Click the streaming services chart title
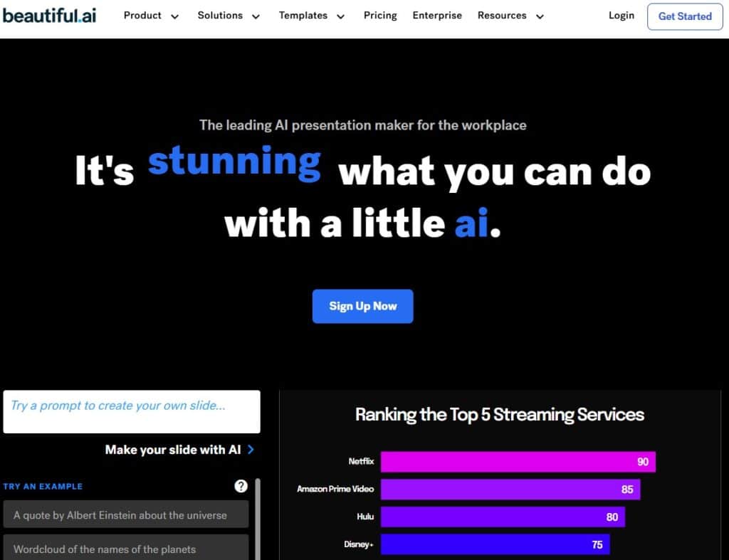 pos(500,414)
